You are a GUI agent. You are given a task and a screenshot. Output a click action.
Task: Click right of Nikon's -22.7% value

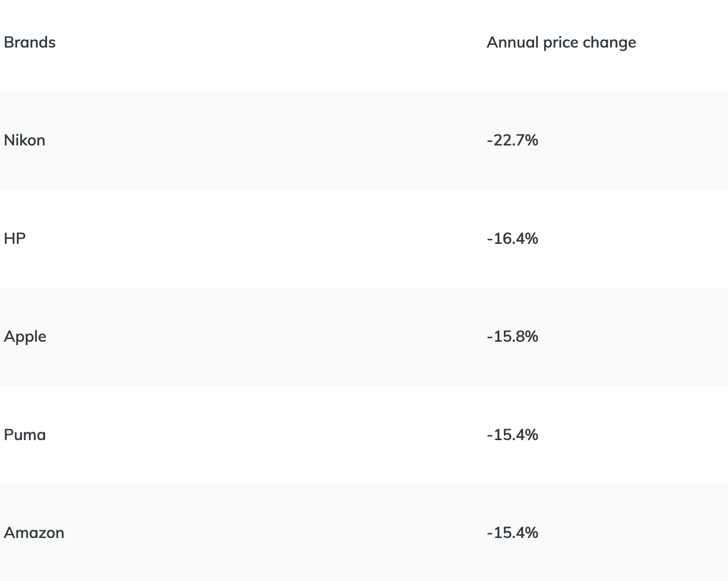pos(640,140)
